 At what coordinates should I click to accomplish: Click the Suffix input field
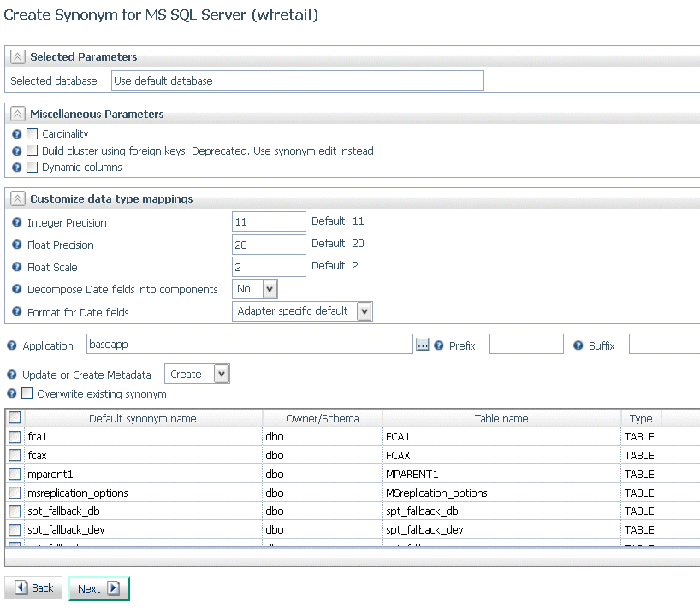tap(664, 344)
